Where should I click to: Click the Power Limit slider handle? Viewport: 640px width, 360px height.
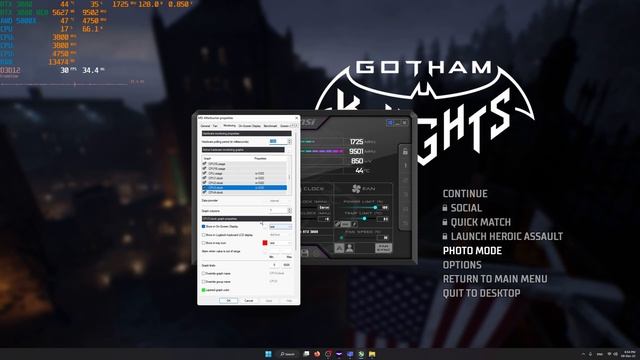(375, 207)
